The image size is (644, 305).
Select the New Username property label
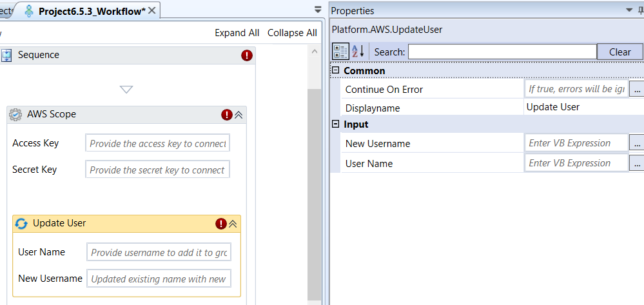(x=378, y=143)
